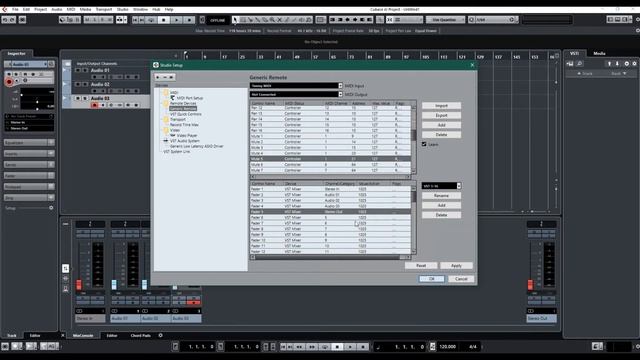Select Record Time Max in device tree
This screenshot has width=640, height=360.
click(x=184, y=125)
